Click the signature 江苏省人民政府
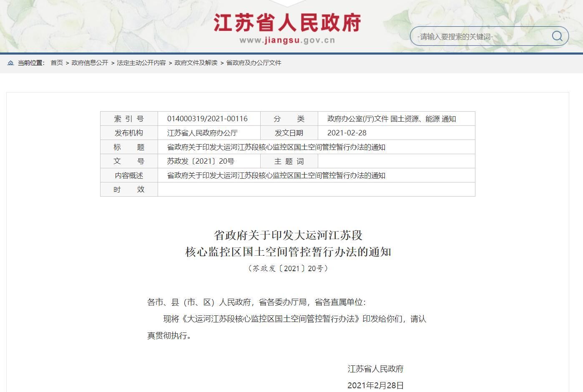 (376, 369)
